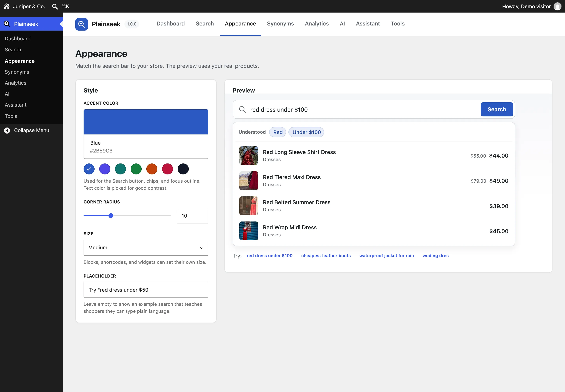Select the teal accent color swatch

click(120, 169)
